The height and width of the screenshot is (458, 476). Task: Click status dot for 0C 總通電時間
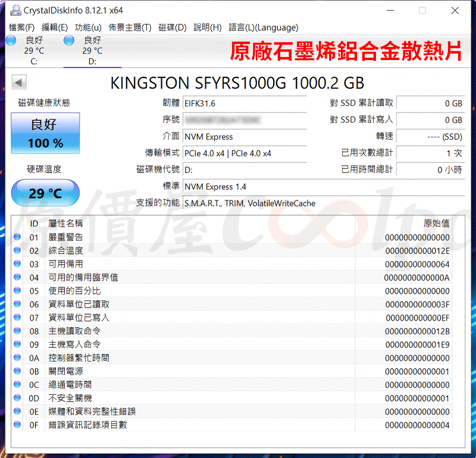pyautogui.click(x=17, y=384)
